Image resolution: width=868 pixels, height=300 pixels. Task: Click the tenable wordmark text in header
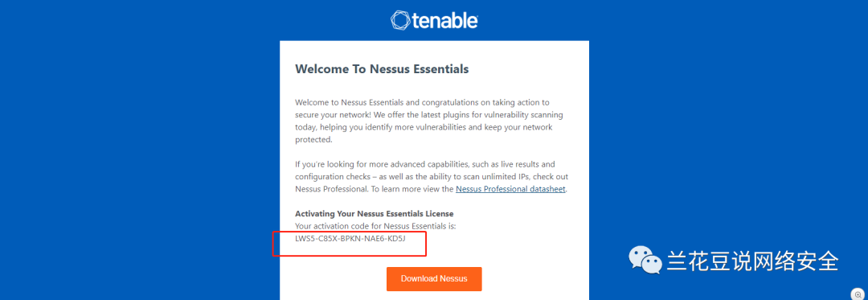tap(445, 21)
